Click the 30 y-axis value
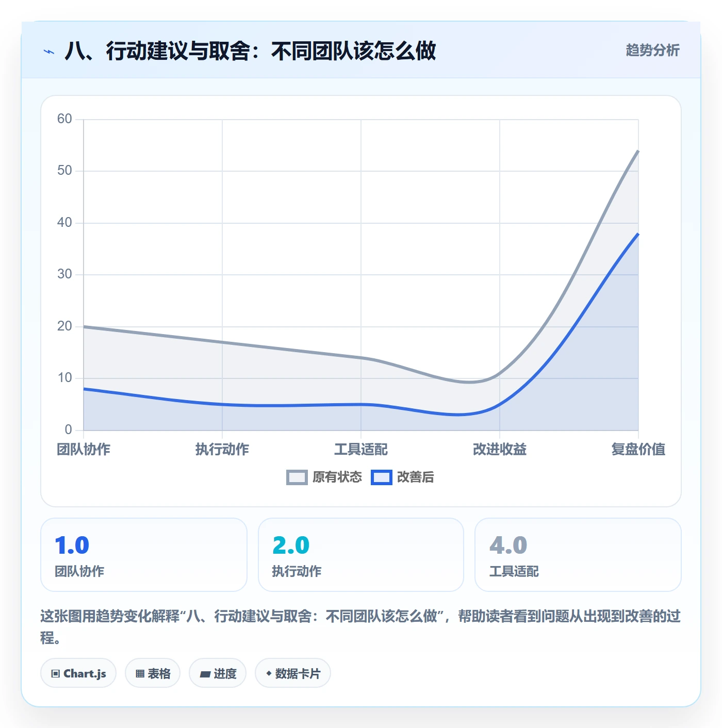This screenshot has width=722, height=728. click(64, 274)
